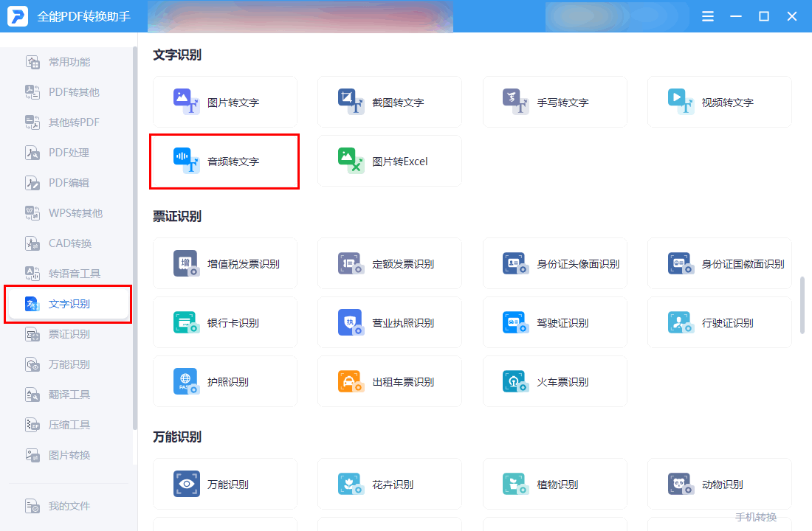This screenshot has width=812, height=531.
Task: Click the 出租车票识别 orange car icon
Action: coord(351,381)
